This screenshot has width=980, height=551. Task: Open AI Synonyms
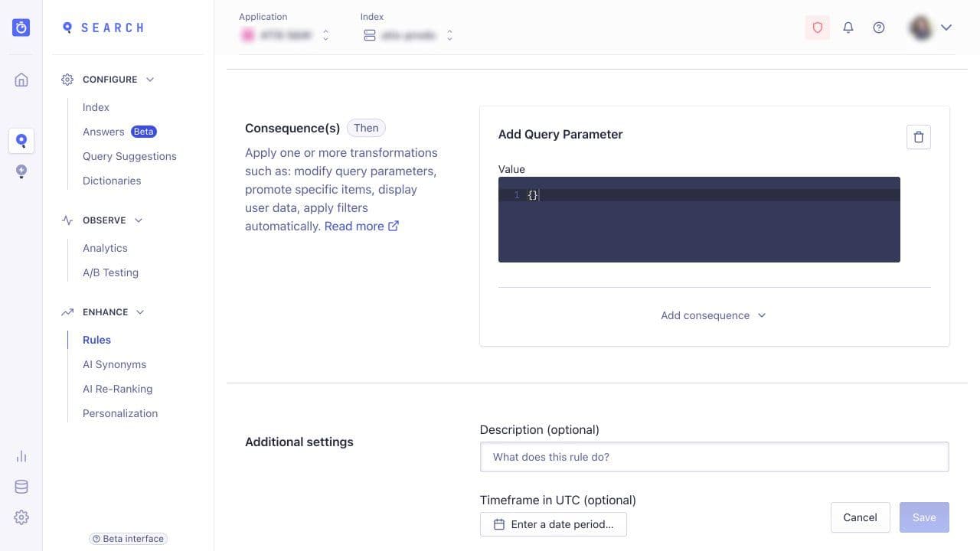[x=114, y=364]
